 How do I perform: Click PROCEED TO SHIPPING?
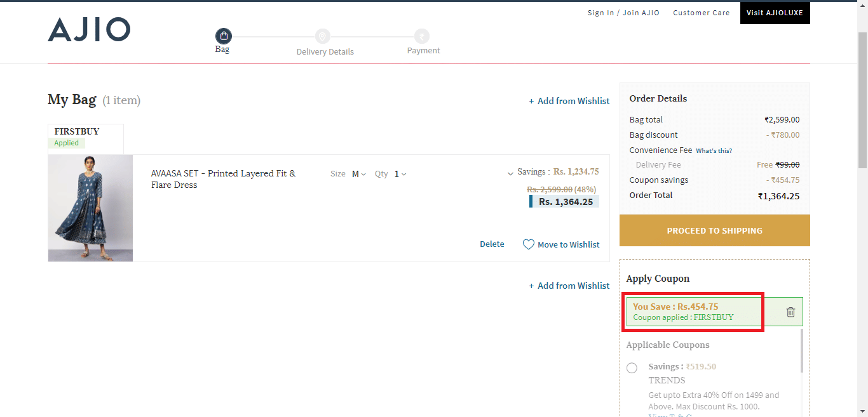(714, 230)
